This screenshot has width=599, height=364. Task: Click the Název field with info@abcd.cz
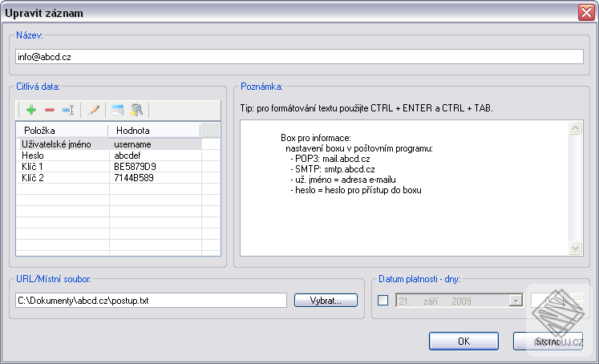(x=300, y=57)
